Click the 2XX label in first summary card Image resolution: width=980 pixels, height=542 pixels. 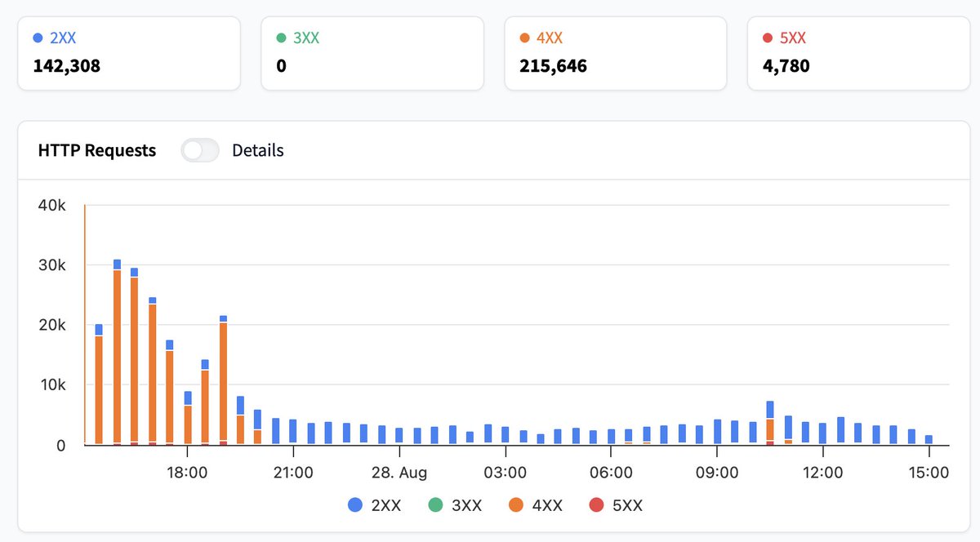pyautogui.click(x=63, y=38)
